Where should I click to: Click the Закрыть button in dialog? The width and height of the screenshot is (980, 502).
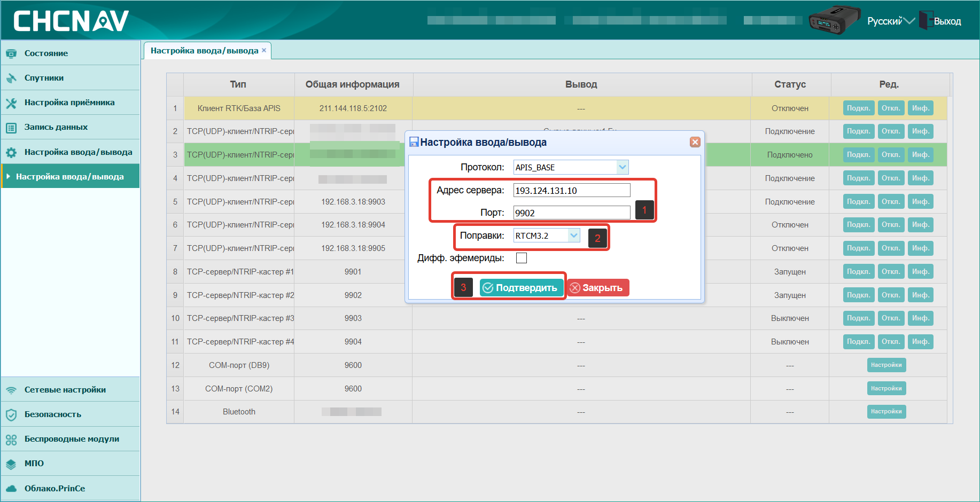point(597,288)
